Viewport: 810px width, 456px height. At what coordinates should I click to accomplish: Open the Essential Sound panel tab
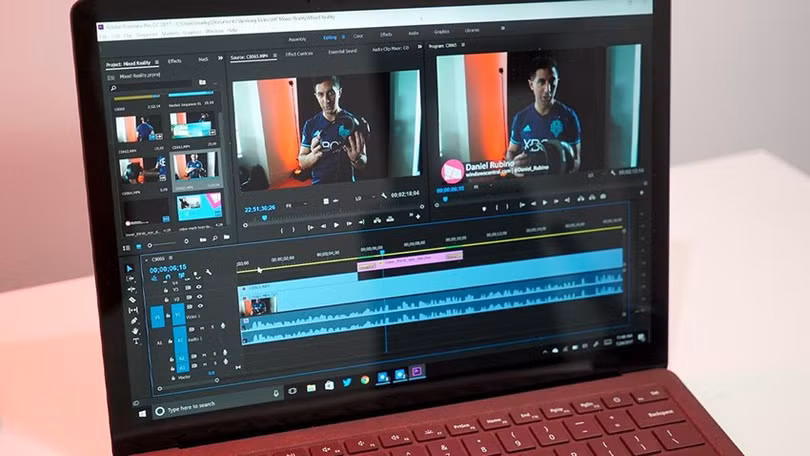[x=342, y=52]
